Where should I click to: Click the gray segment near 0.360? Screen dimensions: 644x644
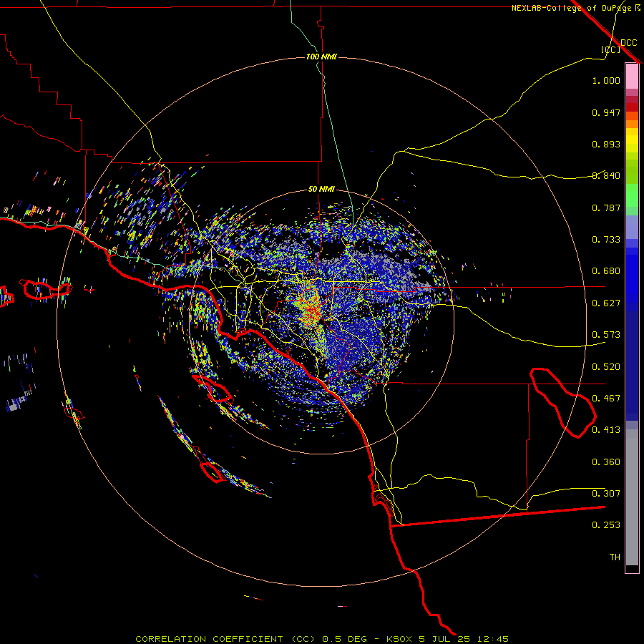pyautogui.click(x=632, y=497)
